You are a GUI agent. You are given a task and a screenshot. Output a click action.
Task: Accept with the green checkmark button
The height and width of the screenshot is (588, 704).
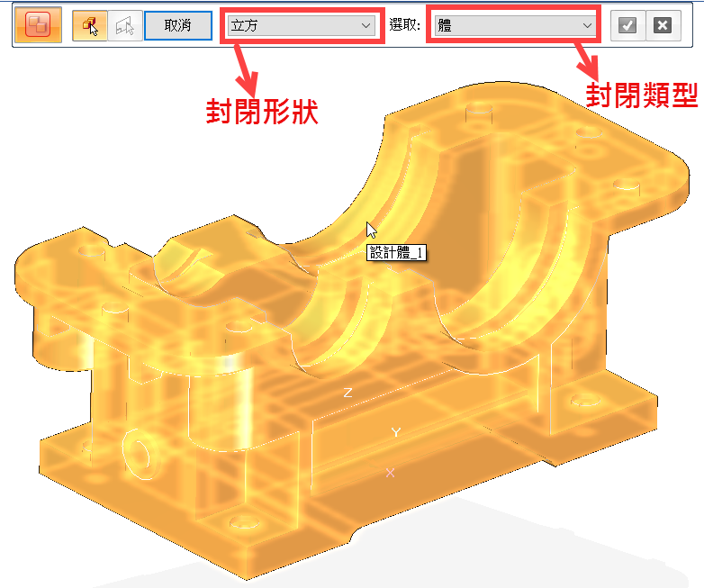pyautogui.click(x=627, y=25)
